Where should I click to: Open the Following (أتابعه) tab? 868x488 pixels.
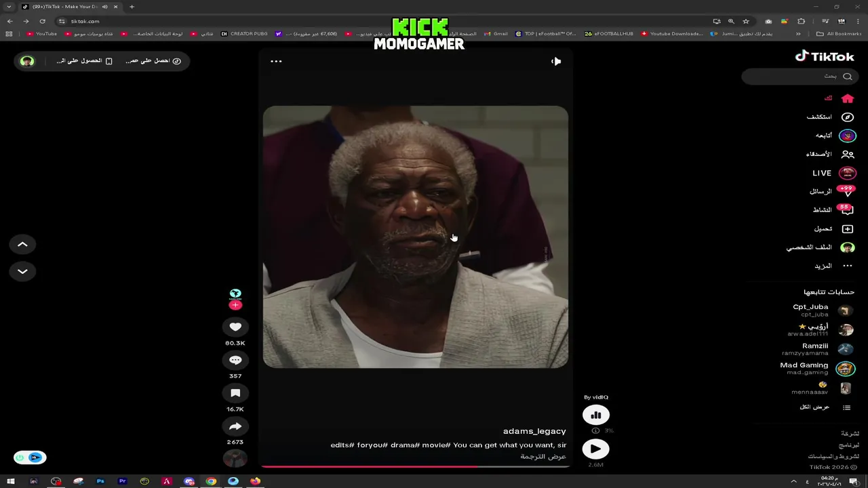click(835, 136)
